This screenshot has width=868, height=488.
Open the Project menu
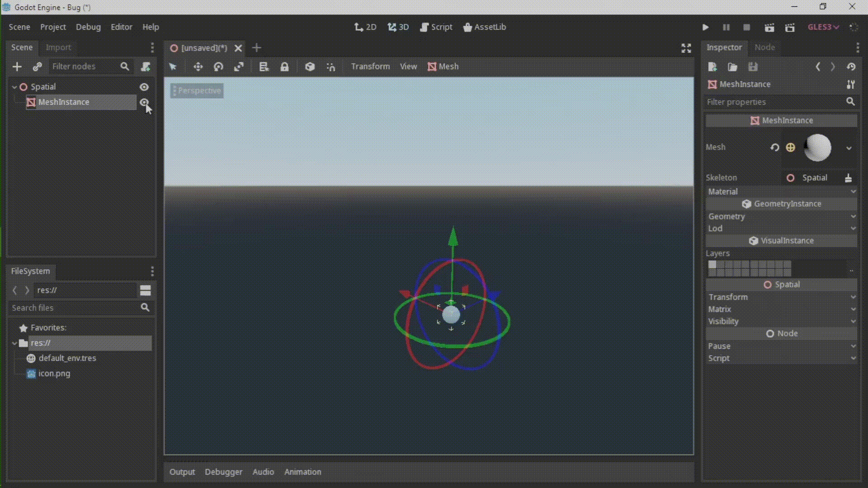52,27
